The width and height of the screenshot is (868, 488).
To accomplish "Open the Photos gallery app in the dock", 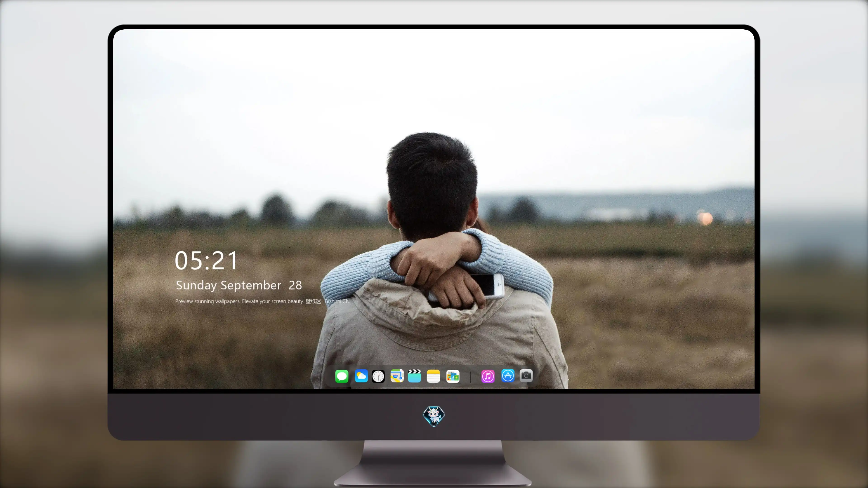I will [x=453, y=376].
